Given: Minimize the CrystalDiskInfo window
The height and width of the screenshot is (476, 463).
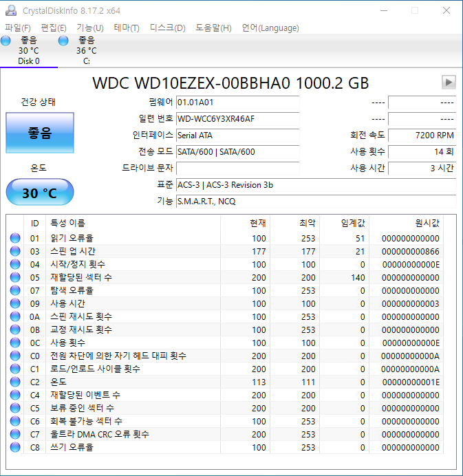Looking at the screenshot, I should (x=384, y=10).
